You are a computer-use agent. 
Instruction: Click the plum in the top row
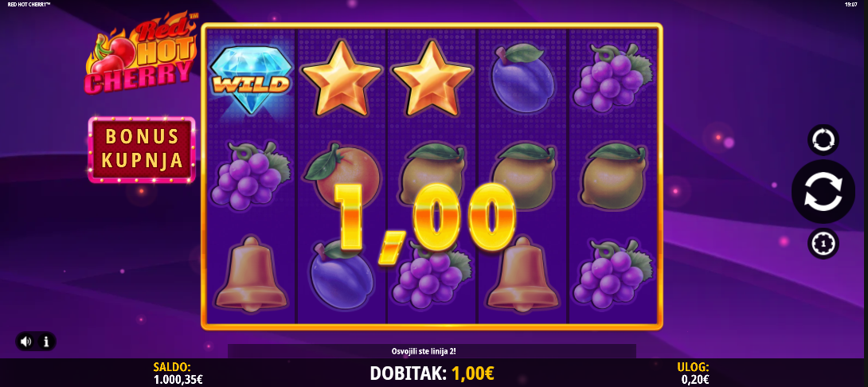coord(522,77)
